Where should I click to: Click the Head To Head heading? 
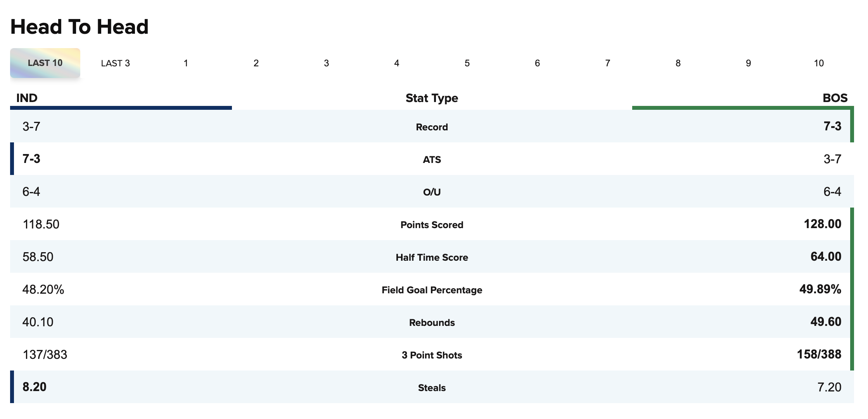[x=80, y=27]
